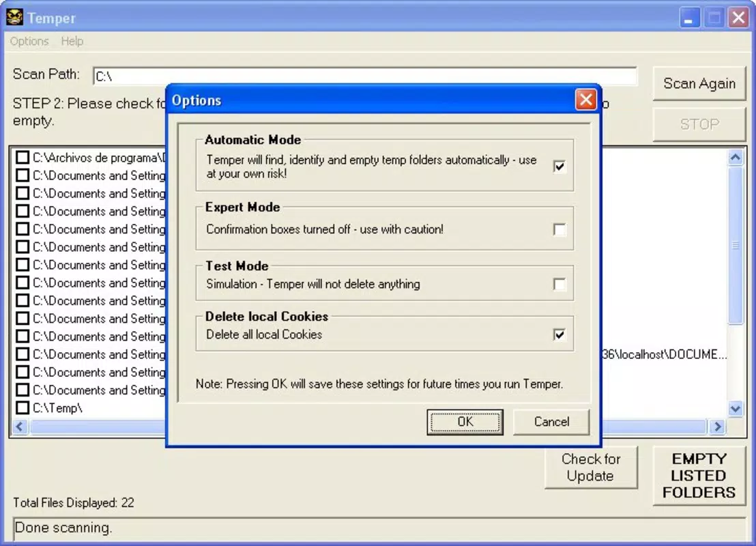Toggle the Automatic Mode checkbox

(559, 167)
